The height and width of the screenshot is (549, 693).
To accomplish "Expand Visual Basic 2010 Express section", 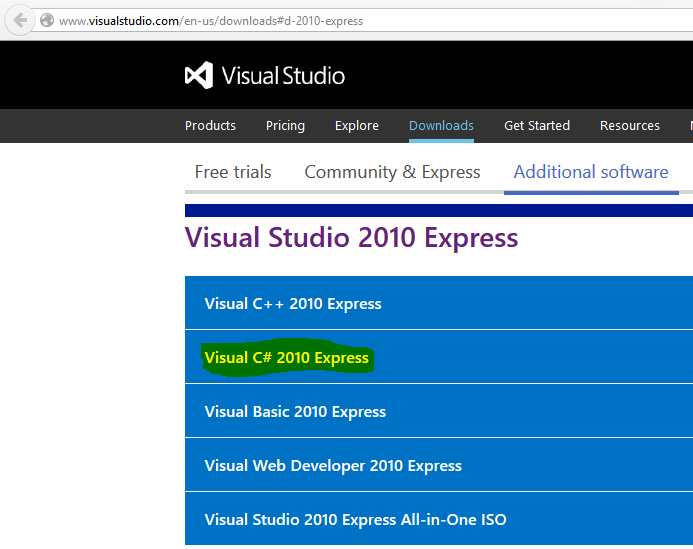I will point(295,412).
